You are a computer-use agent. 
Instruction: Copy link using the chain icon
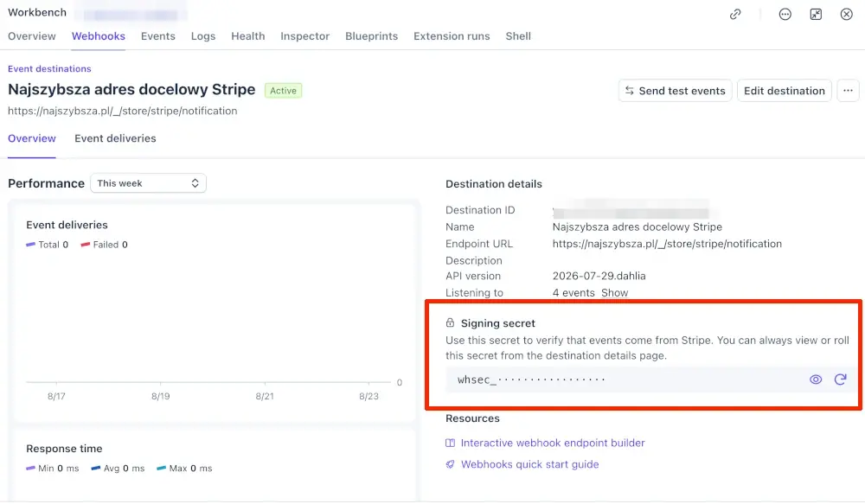point(734,15)
